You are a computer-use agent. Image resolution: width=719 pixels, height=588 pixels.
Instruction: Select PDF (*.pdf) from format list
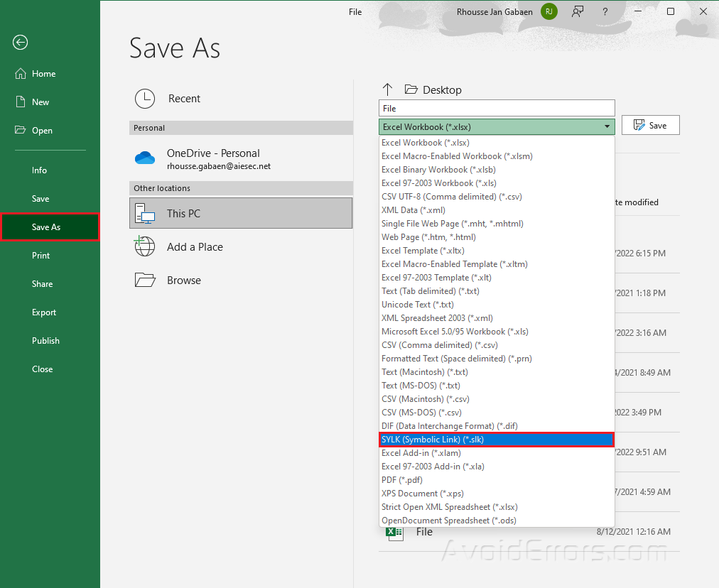click(x=402, y=480)
